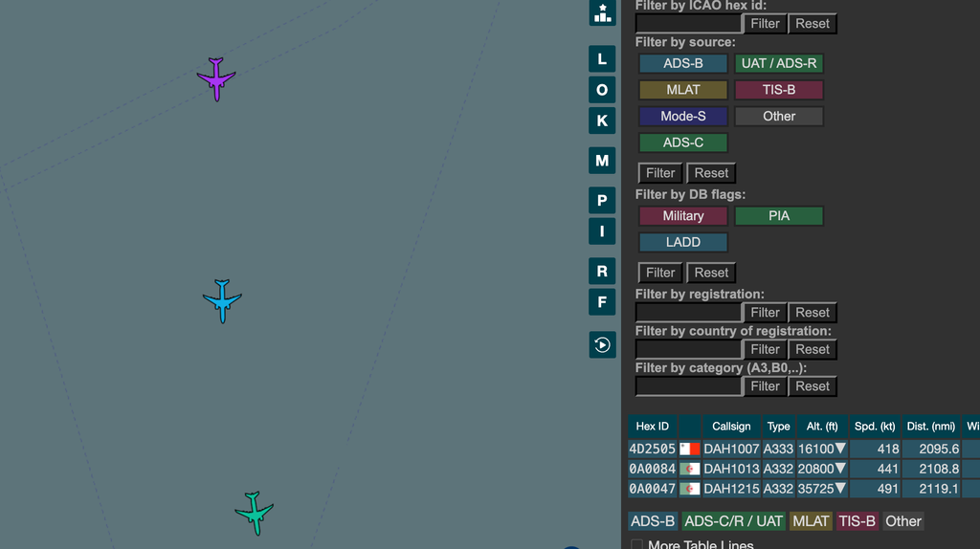Toggle the O map button
Viewport: 980px width, 549px height.
click(x=602, y=90)
